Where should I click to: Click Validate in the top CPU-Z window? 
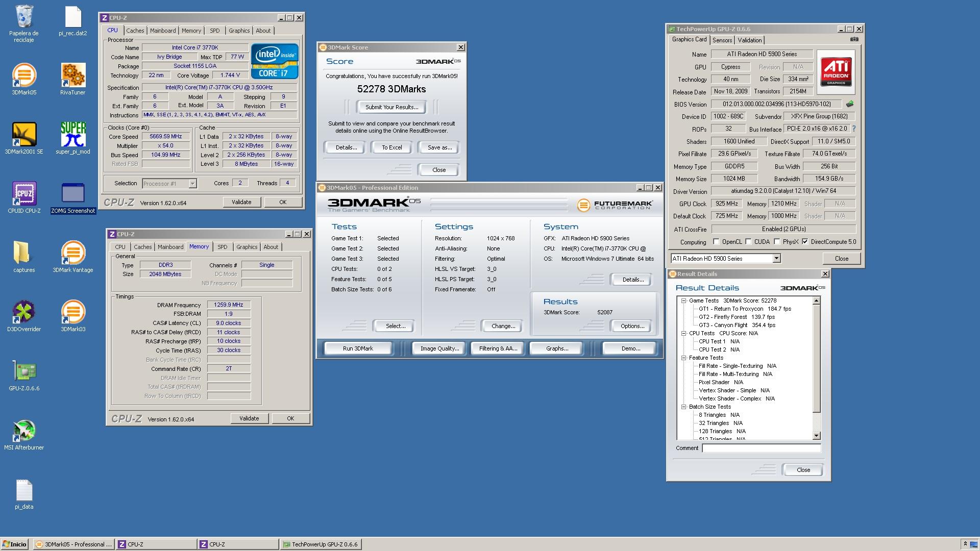(241, 202)
